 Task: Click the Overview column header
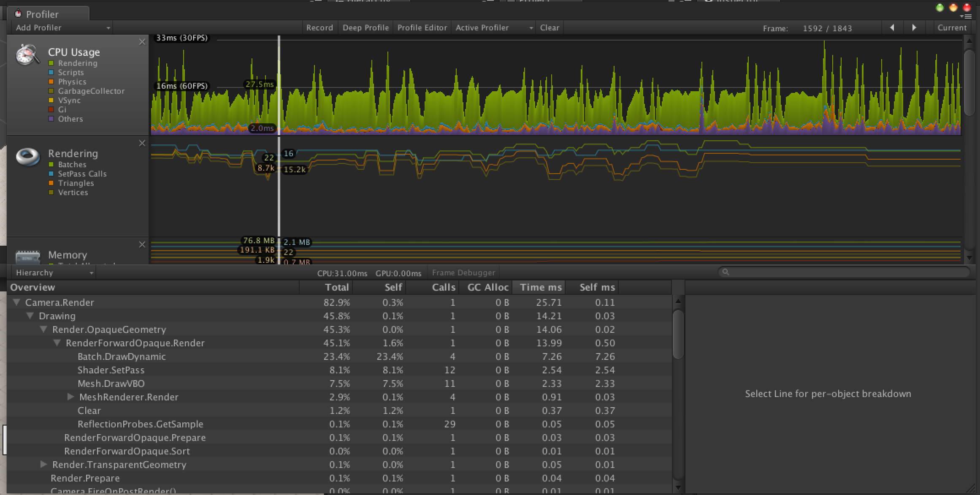153,287
